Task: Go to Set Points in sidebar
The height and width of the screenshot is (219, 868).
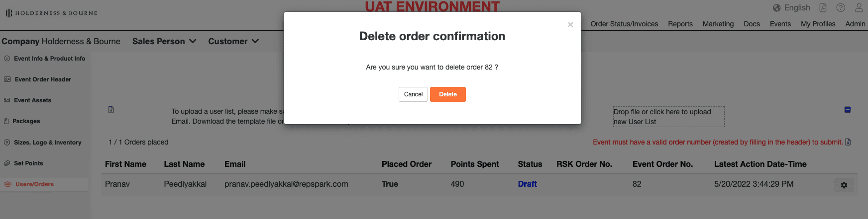Action: pos(28,163)
